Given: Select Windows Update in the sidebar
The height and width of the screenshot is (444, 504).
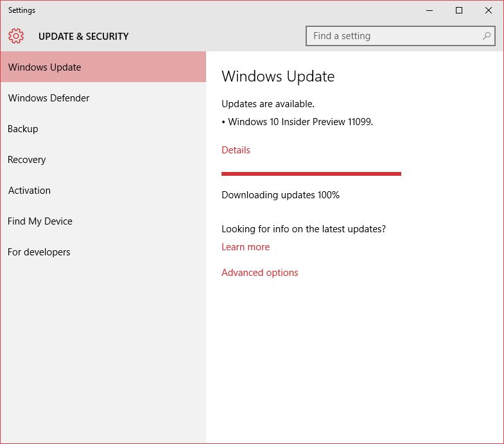Looking at the screenshot, I should coord(103,67).
